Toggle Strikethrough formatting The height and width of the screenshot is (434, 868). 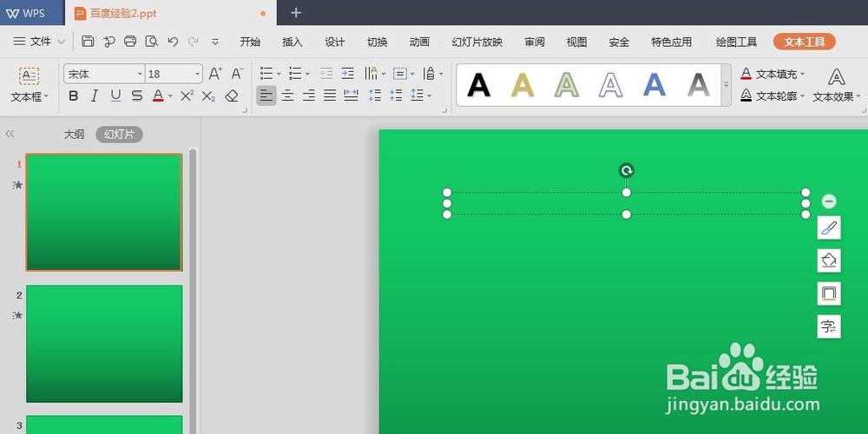137,96
